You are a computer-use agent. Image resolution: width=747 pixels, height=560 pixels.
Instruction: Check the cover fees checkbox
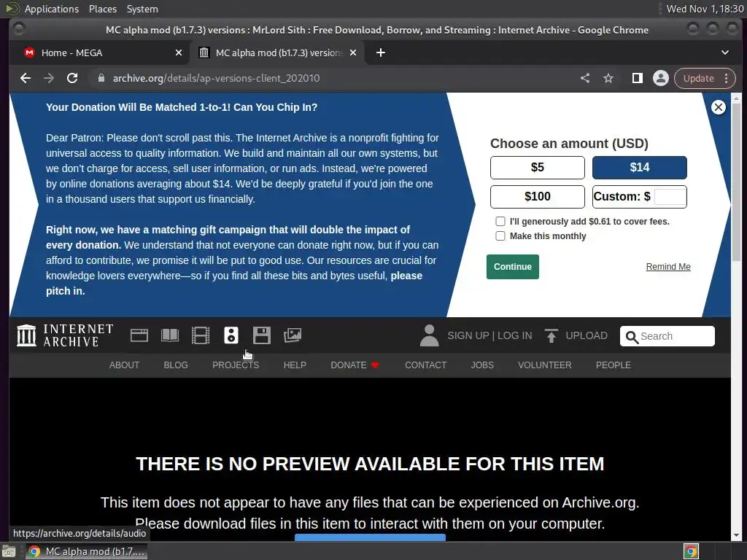pyautogui.click(x=500, y=222)
